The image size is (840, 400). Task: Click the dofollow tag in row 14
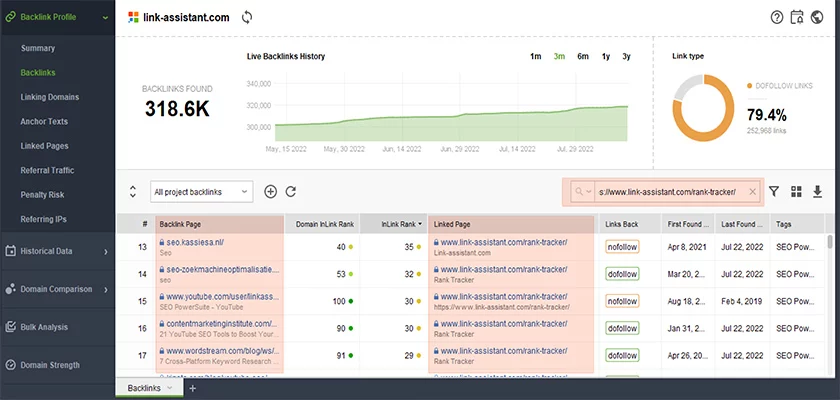coord(622,274)
